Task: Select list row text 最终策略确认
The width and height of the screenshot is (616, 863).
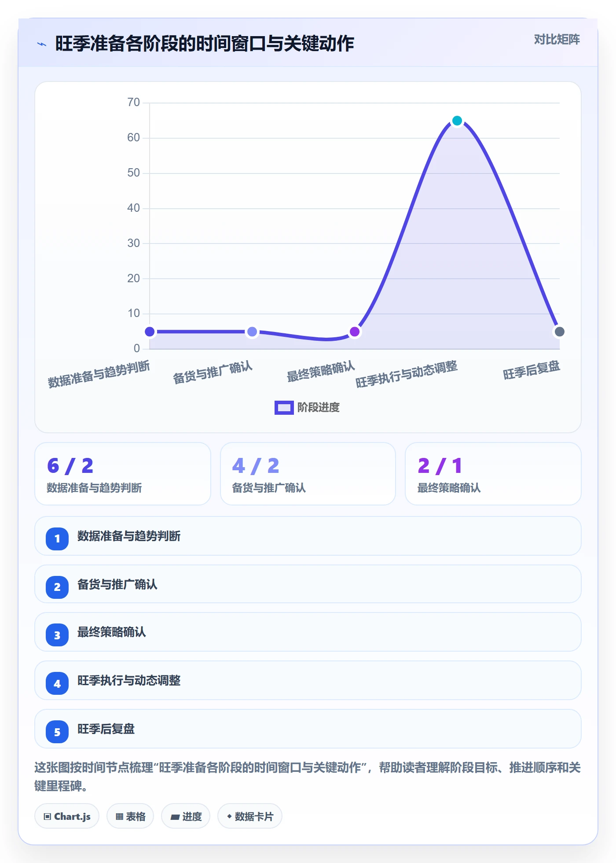Action: coord(112,632)
